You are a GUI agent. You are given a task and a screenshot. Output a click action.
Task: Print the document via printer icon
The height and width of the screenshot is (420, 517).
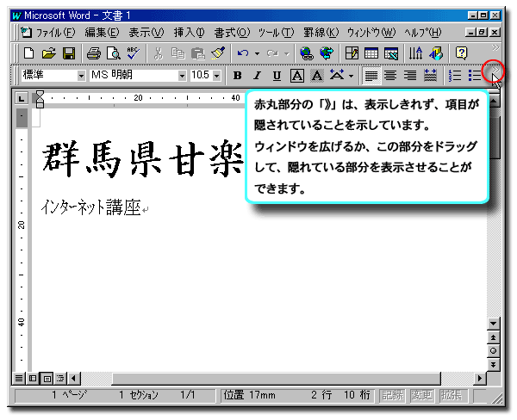click(94, 53)
